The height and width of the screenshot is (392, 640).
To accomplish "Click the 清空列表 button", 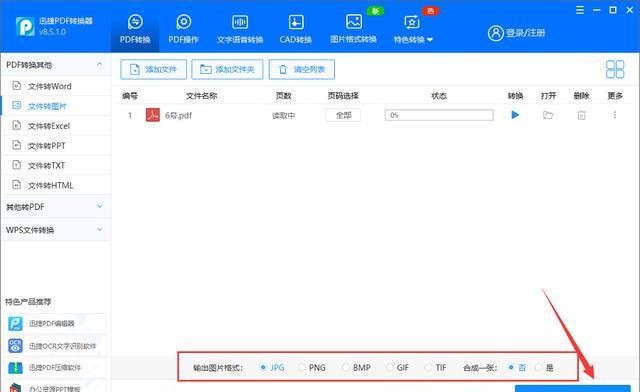I will click(x=302, y=69).
